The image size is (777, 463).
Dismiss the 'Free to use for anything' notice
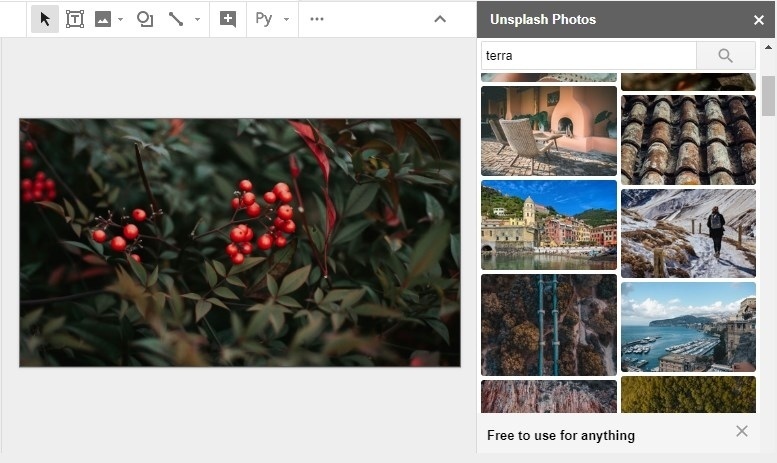click(741, 431)
